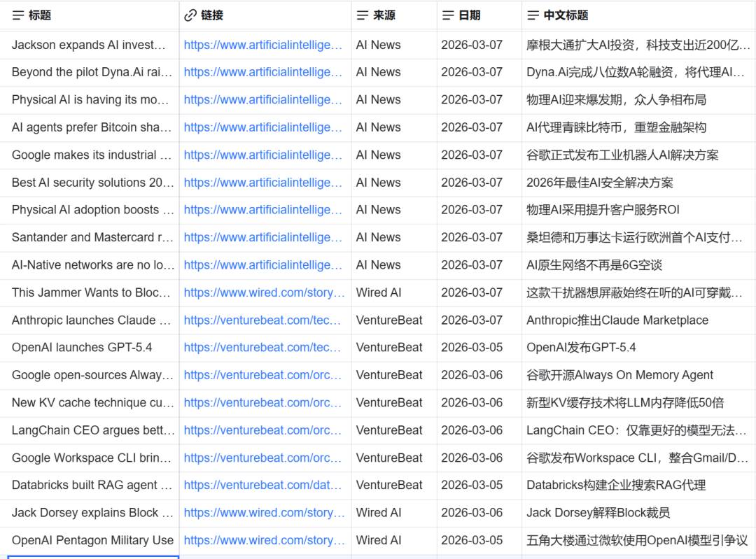Image resolution: width=756 pixels, height=559 pixels.
Task: Select the date 2026-03-05 in Databricks row
Action: tap(479, 486)
